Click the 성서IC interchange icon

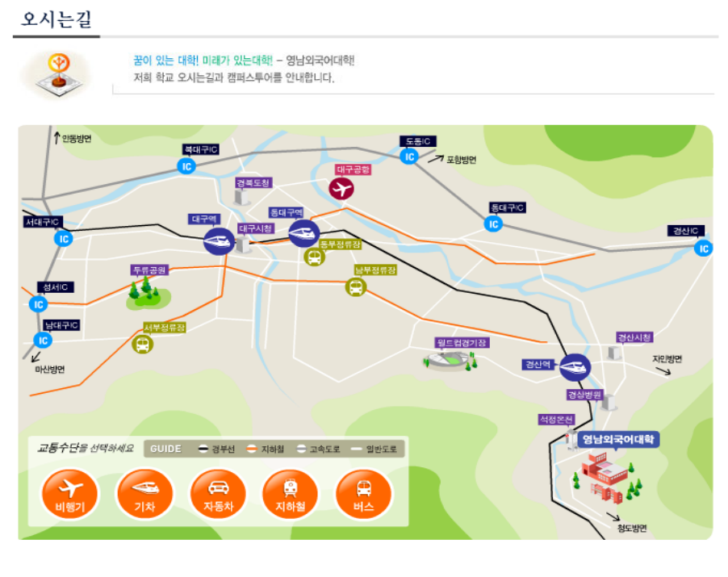click(38, 304)
